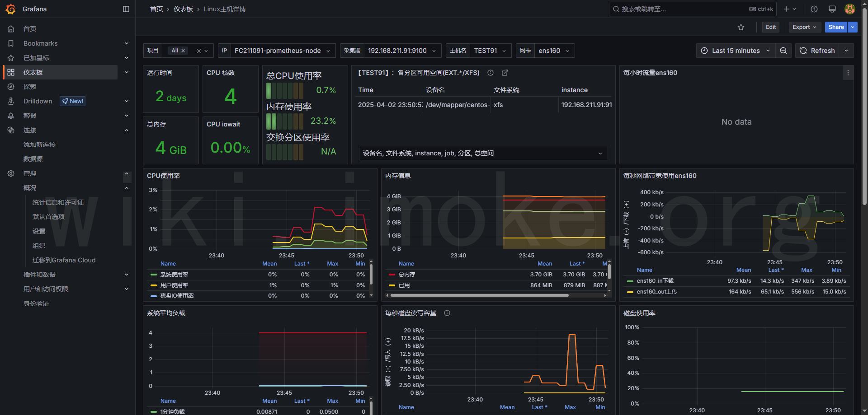
Task: Open Drilldown in the sidebar
Action: click(38, 101)
